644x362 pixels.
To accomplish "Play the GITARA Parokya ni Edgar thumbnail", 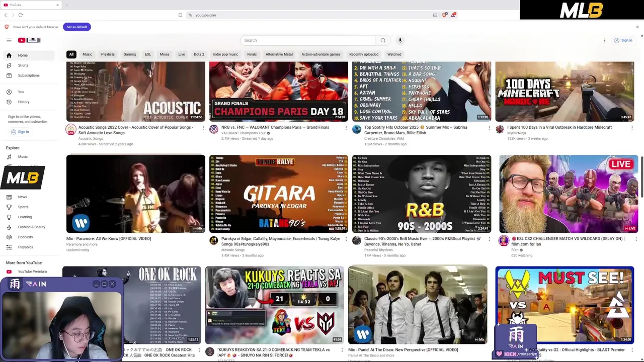I will click(x=279, y=194).
